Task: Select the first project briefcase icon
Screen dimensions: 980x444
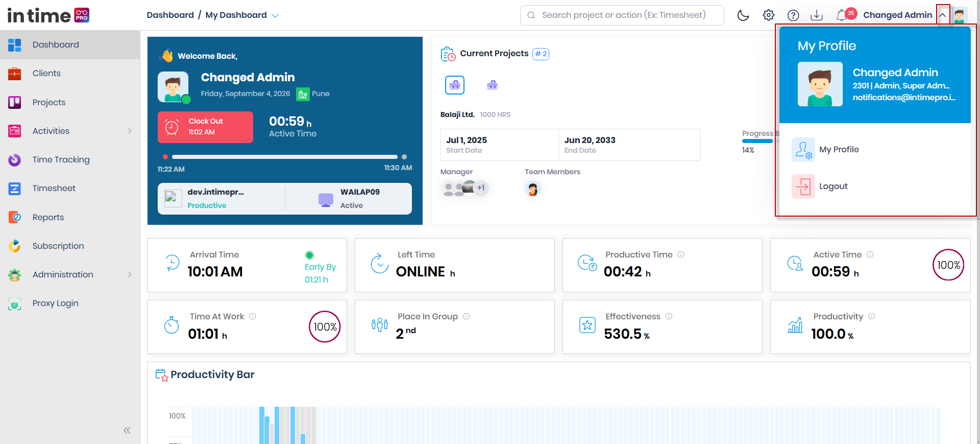Action: [x=455, y=85]
